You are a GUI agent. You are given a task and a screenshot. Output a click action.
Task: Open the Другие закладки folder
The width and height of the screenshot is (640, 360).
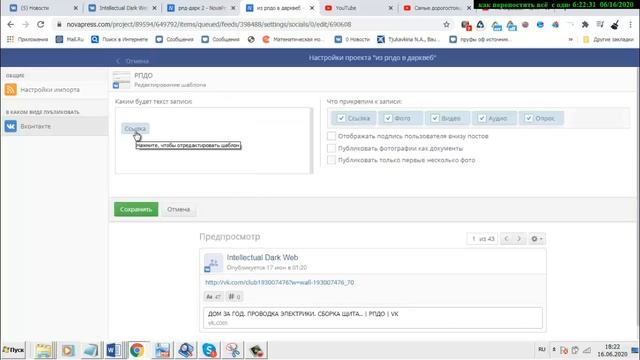609,40
